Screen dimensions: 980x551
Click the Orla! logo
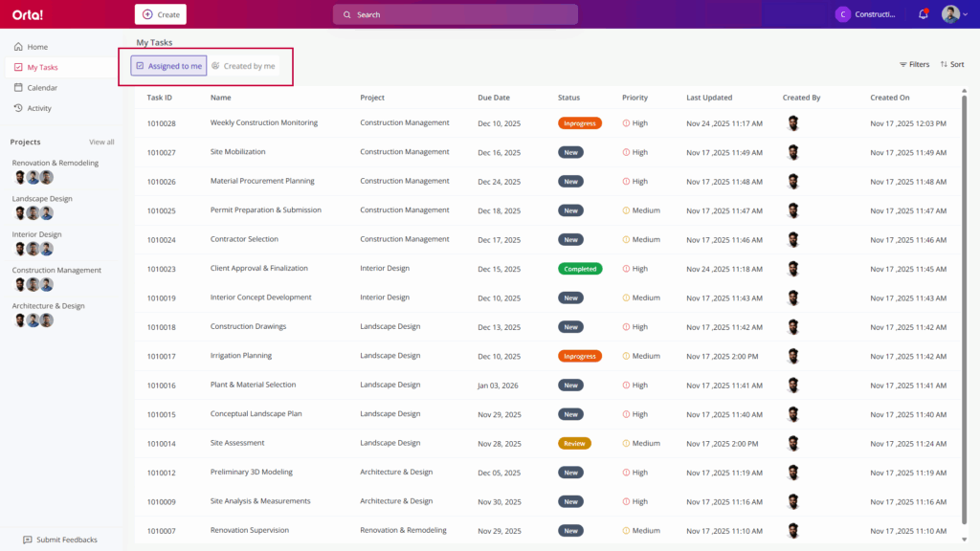[x=28, y=14]
